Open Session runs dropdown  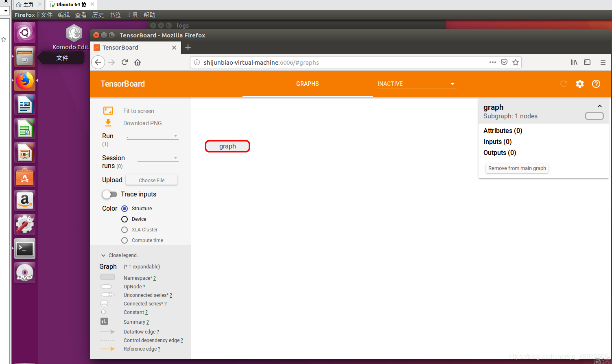(x=158, y=158)
